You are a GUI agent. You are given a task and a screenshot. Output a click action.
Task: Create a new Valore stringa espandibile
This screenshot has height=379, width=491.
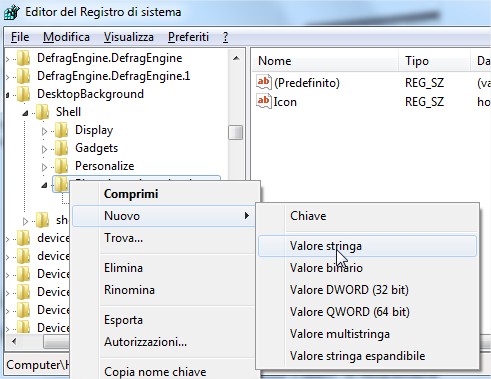coord(367,356)
